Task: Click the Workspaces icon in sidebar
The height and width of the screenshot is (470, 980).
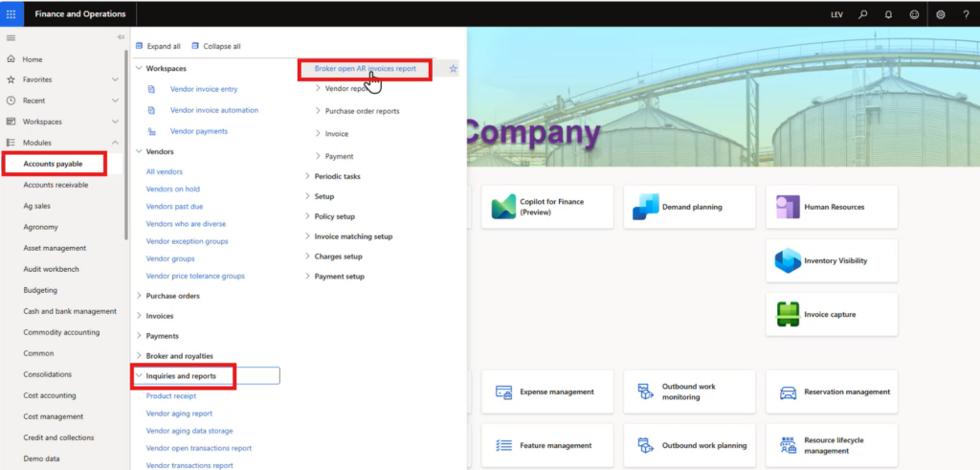Action: 11,122
